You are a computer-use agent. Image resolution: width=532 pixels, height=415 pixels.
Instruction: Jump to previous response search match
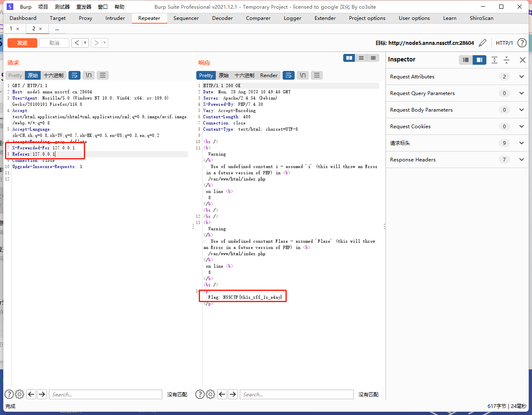point(222,394)
